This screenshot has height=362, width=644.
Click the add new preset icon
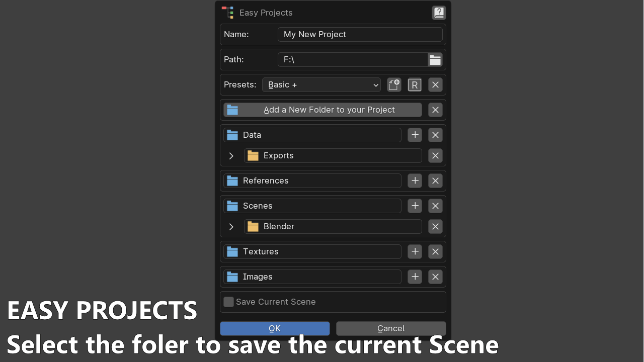coord(394,85)
